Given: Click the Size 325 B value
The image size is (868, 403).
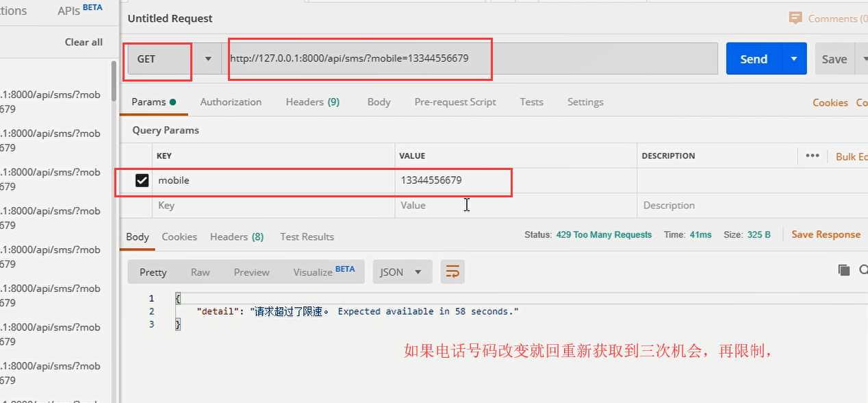Looking at the screenshot, I should 758,234.
